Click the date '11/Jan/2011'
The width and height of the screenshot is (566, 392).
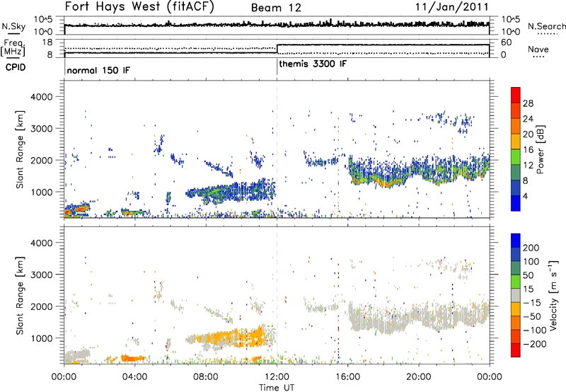point(452,7)
